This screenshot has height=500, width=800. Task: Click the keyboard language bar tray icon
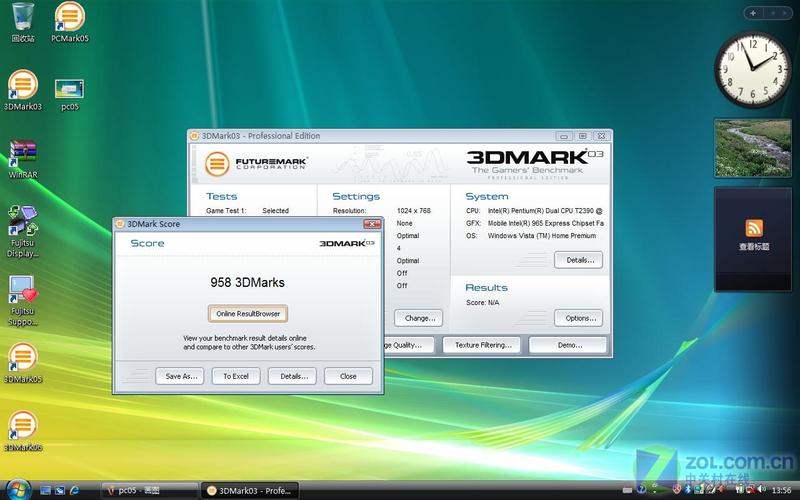tap(628, 490)
